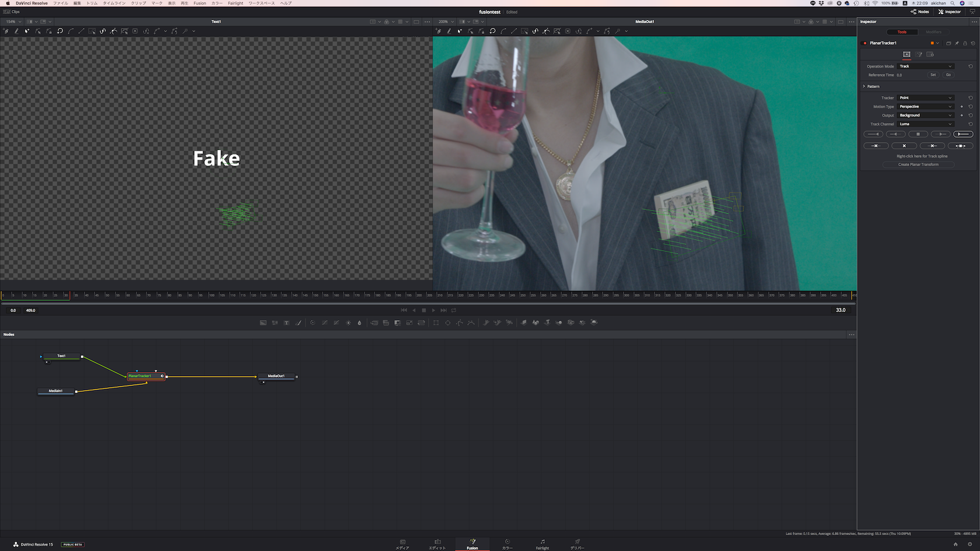
Task: Click the lock icon for PlanarTracker1
Action: (965, 43)
